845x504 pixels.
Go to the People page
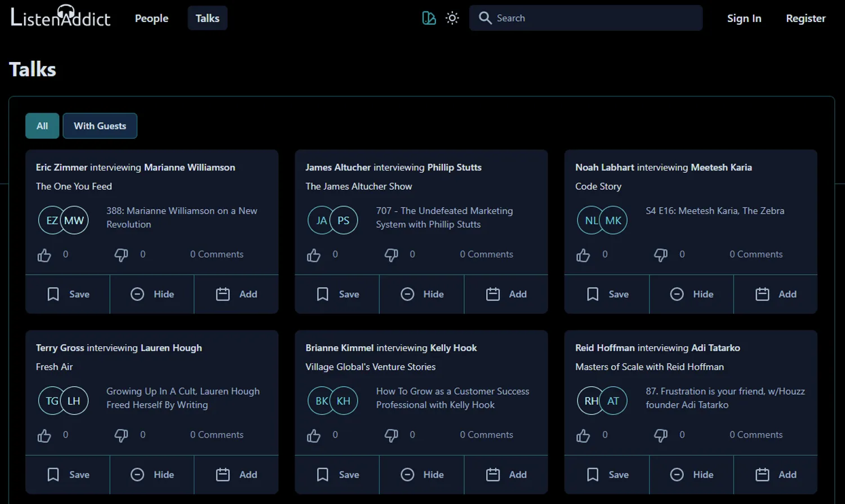[x=152, y=18]
